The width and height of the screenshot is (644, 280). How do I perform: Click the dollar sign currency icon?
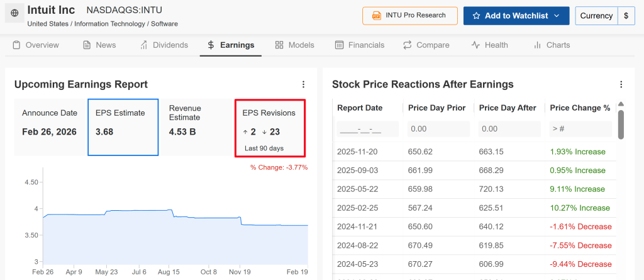pos(626,16)
